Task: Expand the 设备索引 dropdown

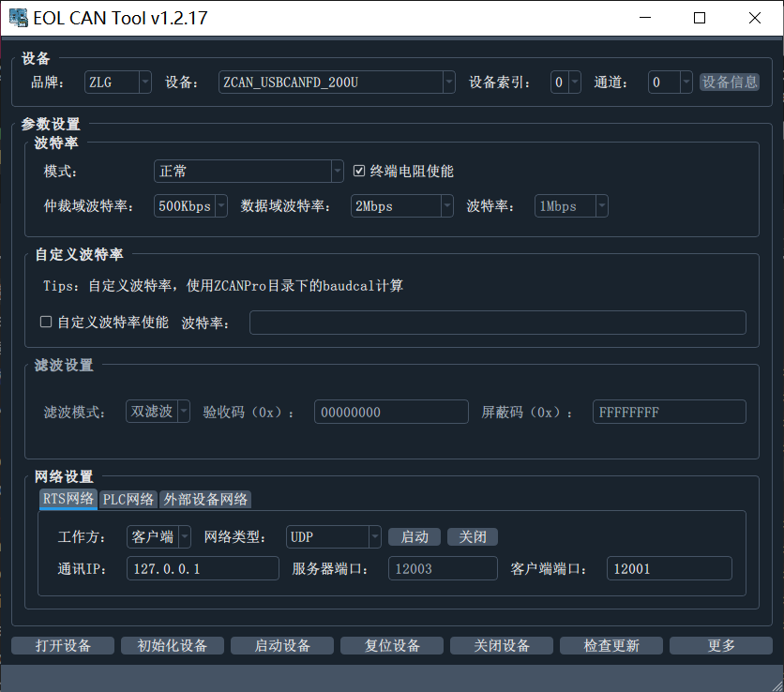Action: (565, 82)
